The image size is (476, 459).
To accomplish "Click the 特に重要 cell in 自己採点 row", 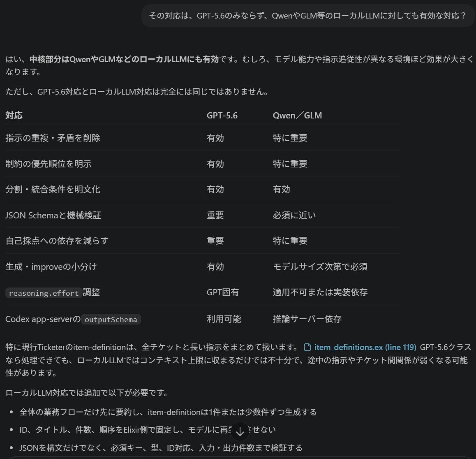I will (x=290, y=241).
